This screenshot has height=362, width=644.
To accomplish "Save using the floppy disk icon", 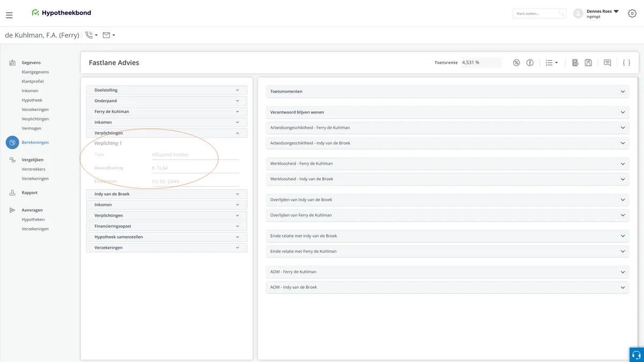I will (588, 63).
